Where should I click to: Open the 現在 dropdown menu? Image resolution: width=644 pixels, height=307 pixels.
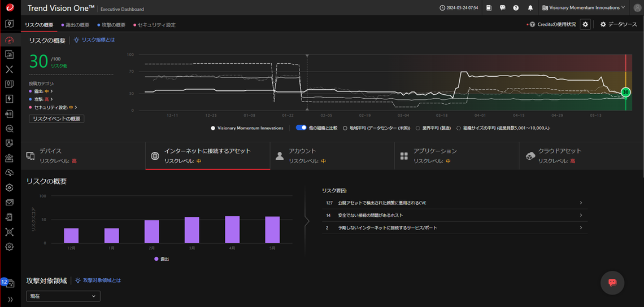tap(63, 296)
